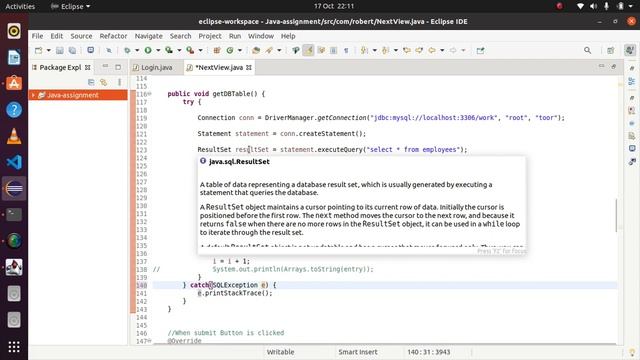Click the toolbar Search magnifier icon
This screenshot has height=360, width=640.
[587, 50]
